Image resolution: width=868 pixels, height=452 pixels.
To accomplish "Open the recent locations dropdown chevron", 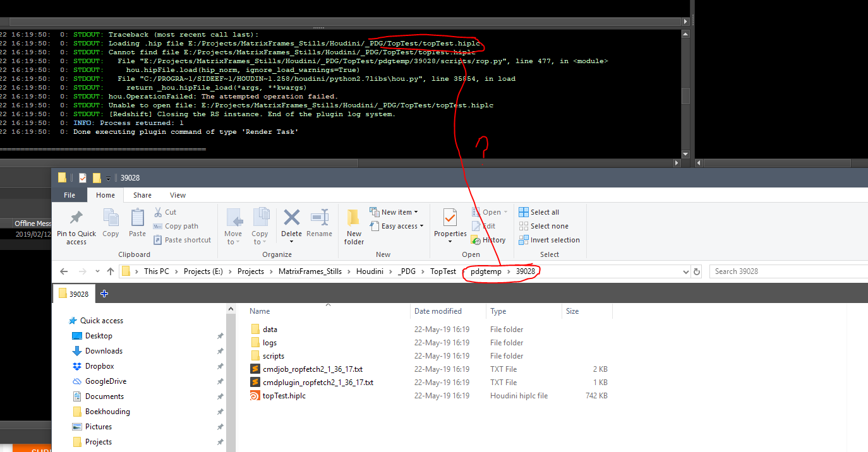I will coord(97,271).
